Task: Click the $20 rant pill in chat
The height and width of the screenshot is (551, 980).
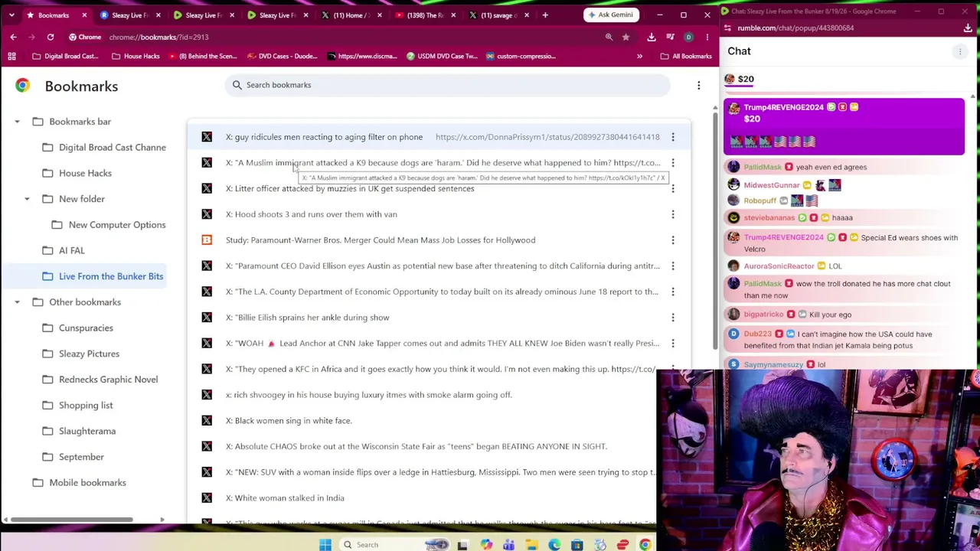Action: pyautogui.click(x=740, y=79)
